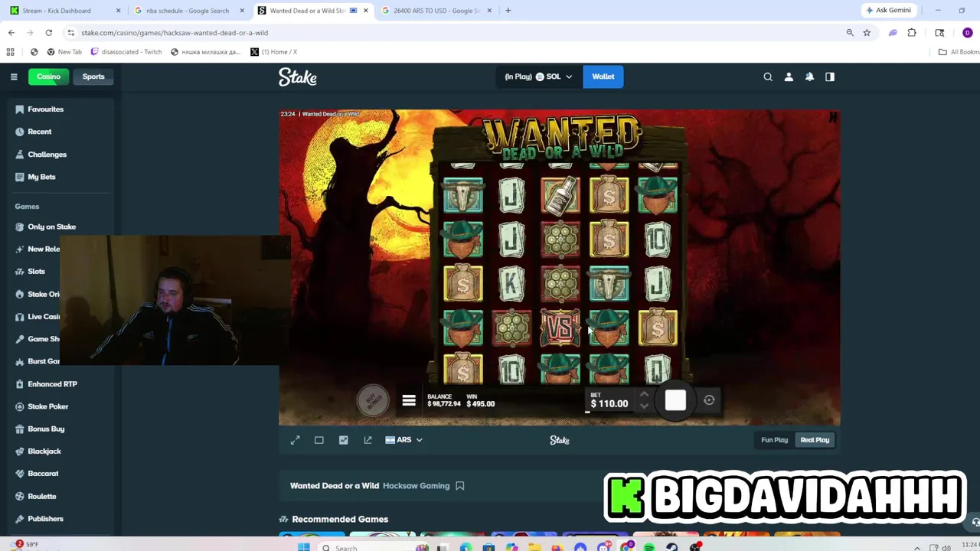
Task: Open the slot game menu (three bars)
Action: (x=409, y=400)
